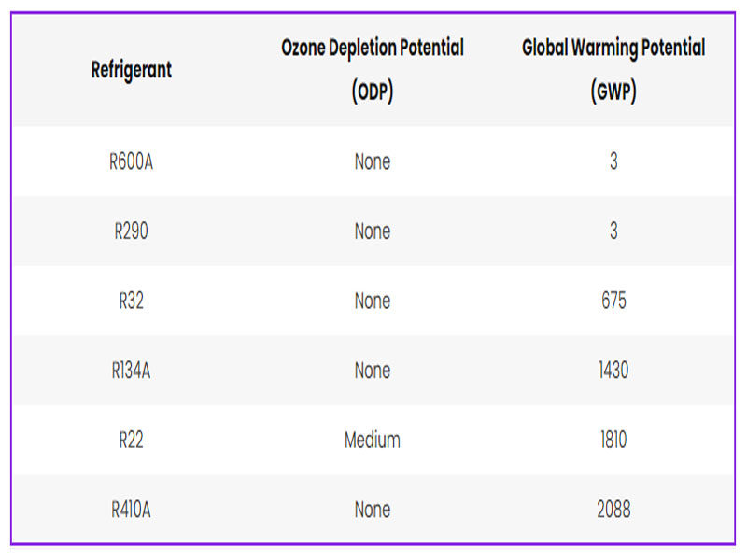Click the ODP value None for R600A

372,161
